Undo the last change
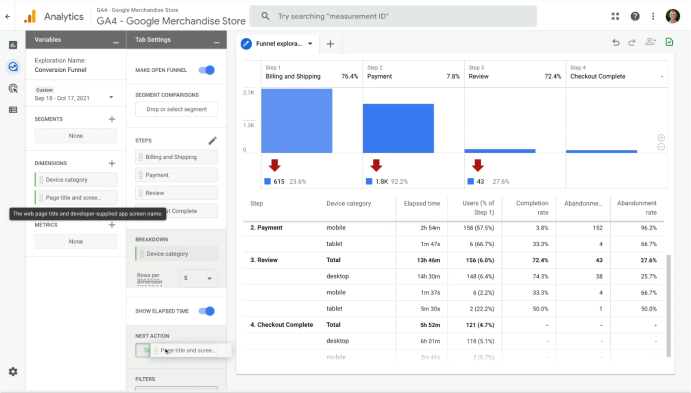This screenshot has height=393, width=691. [x=616, y=42]
